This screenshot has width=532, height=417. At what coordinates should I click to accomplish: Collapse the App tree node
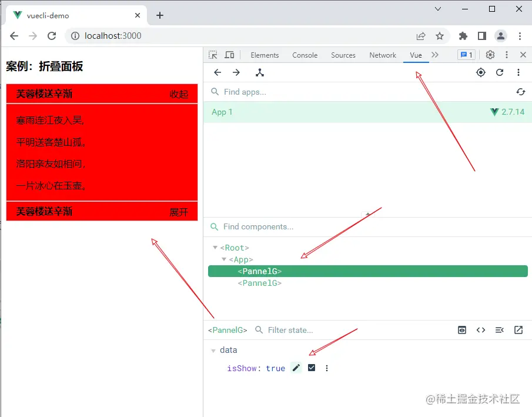224,259
